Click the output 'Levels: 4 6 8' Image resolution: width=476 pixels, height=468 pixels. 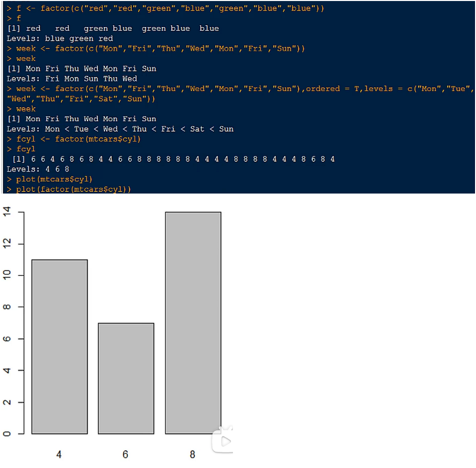pyautogui.click(x=38, y=169)
